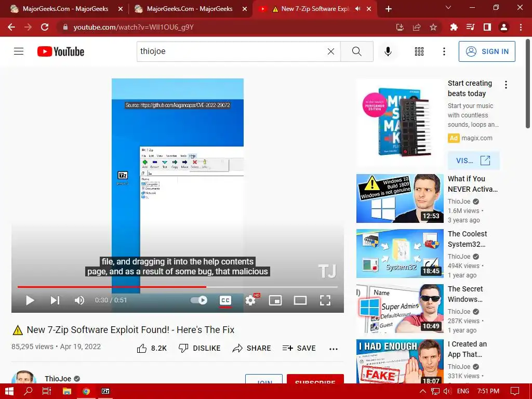Subscribe to the ThioJoe channel

315,379
